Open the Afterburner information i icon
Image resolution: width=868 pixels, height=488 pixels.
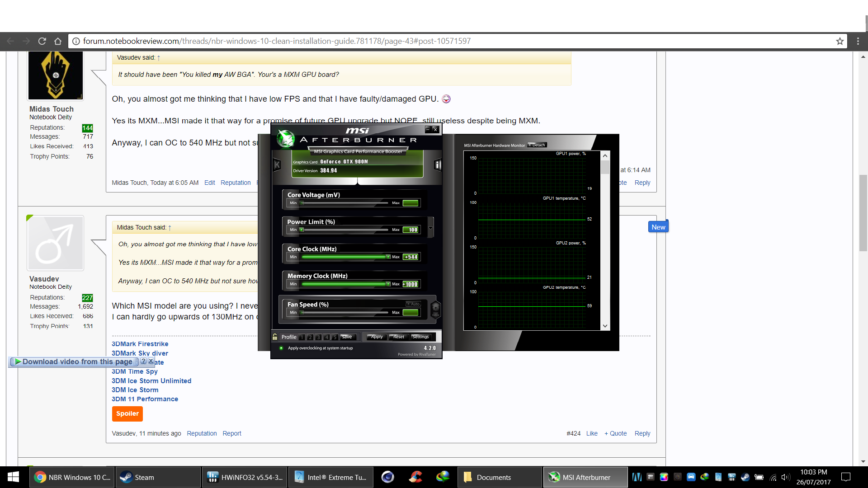pos(438,165)
